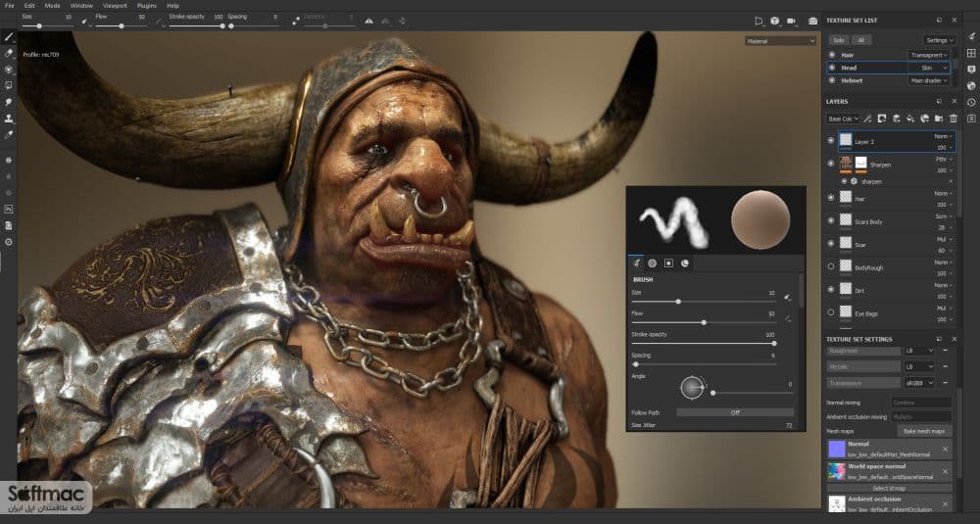Click the Select id map button
The width and height of the screenshot is (980, 524).
click(x=889, y=489)
